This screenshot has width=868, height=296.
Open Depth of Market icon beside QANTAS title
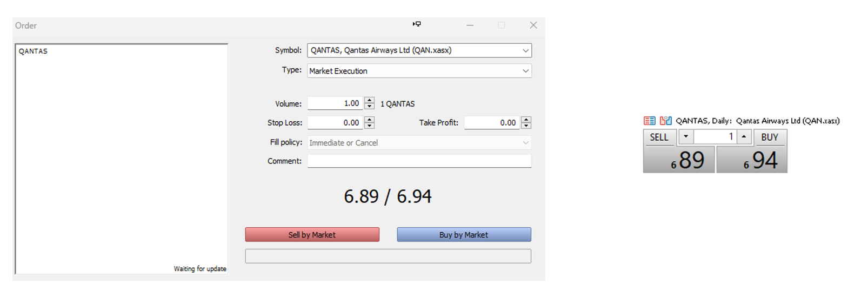point(649,121)
